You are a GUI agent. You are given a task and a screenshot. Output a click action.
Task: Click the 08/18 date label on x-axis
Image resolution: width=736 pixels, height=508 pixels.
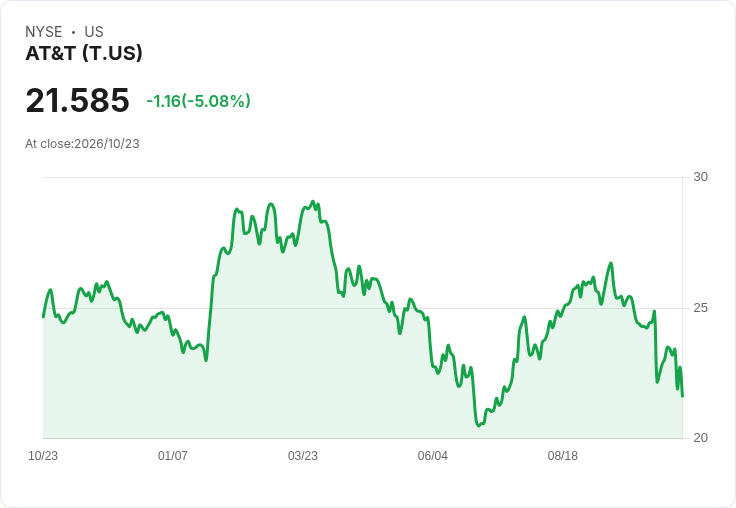point(563,456)
